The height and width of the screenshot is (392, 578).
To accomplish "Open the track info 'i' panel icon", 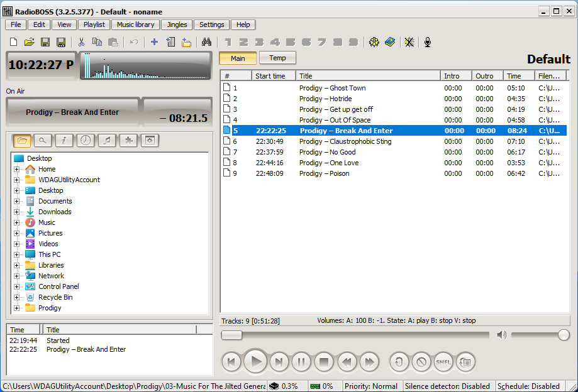I will click(64, 140).
